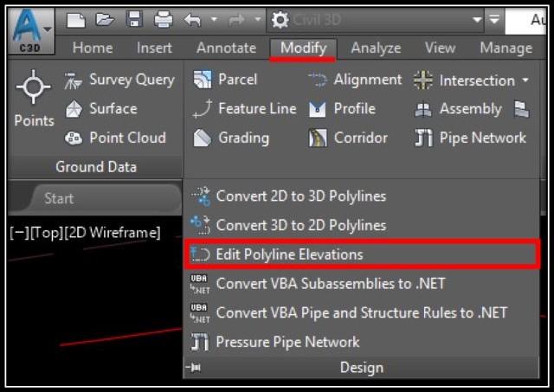Image resolution: width=554 pixels, height=392 pixels.
Task: Open the Annotate ribbon tab
Action: (227, 48)
